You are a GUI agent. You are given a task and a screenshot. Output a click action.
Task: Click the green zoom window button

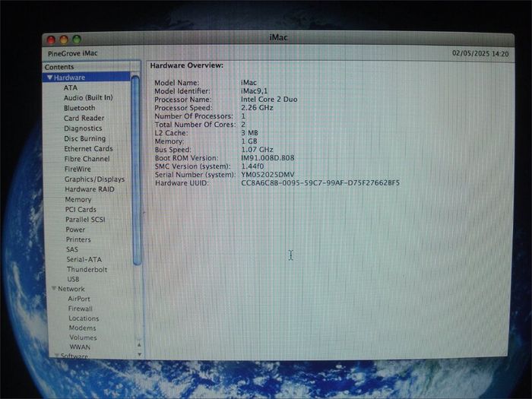point(77,40)
